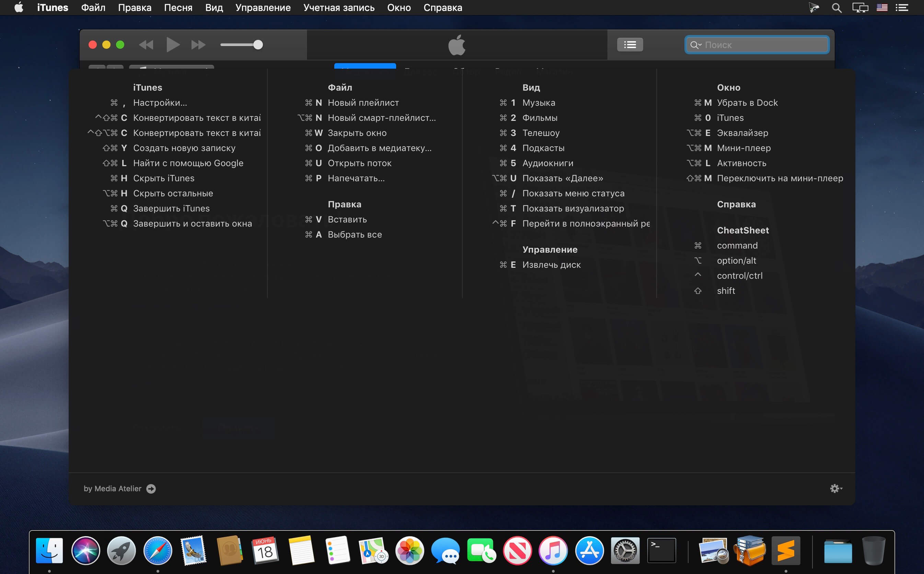The image size is (924, 574).
Task: Open the Окно menu in menu bar
Action: 399,8
